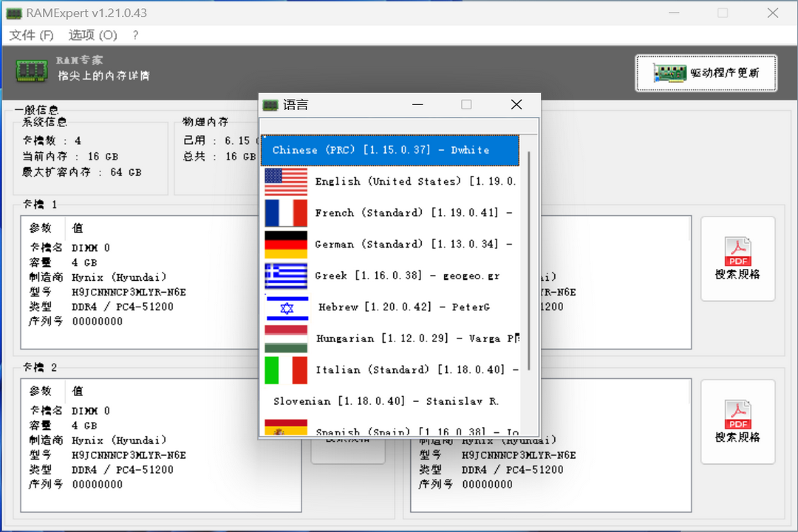Open PDF 搜索规格 for slot 1
798x532 pixels.
737,259
